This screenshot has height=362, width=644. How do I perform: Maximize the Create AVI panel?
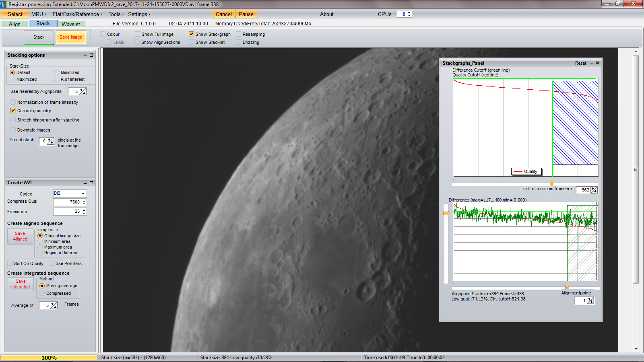pos(91,183)
